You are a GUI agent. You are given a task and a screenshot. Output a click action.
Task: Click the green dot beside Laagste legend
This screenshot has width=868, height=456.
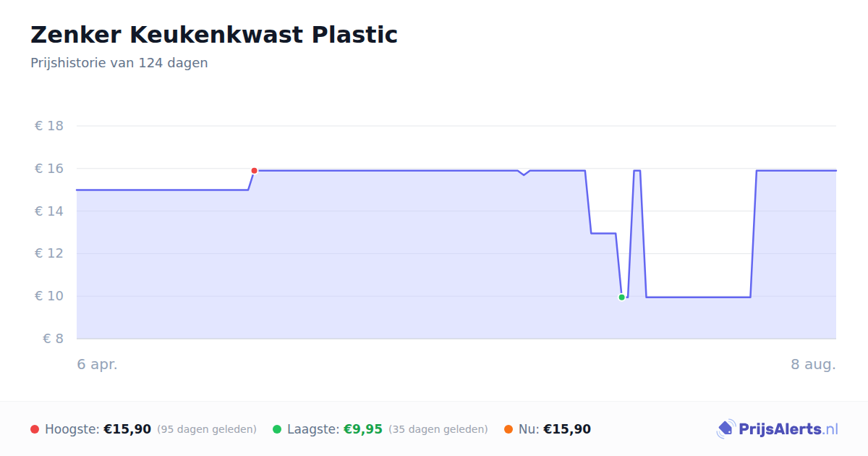point(277,429)
